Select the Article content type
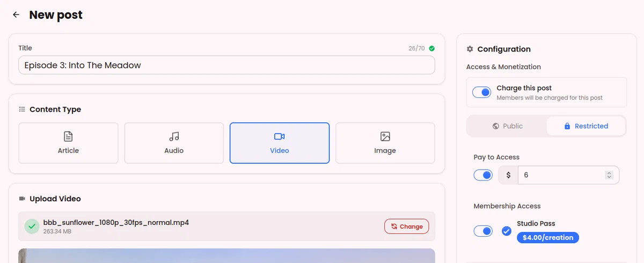This screenshot has height=263, width=644. 68,143
